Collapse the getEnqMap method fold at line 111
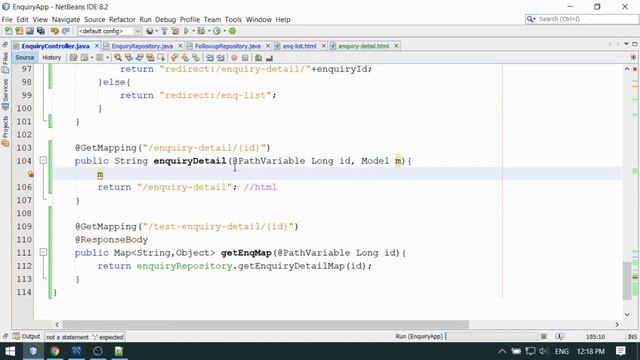This screenshot has height=360, width=640. 43,252
